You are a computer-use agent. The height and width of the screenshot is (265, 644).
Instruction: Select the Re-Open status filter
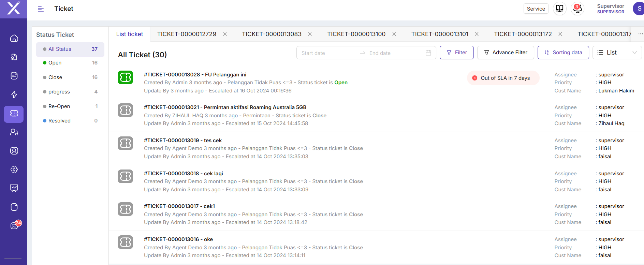pos(59,106)
